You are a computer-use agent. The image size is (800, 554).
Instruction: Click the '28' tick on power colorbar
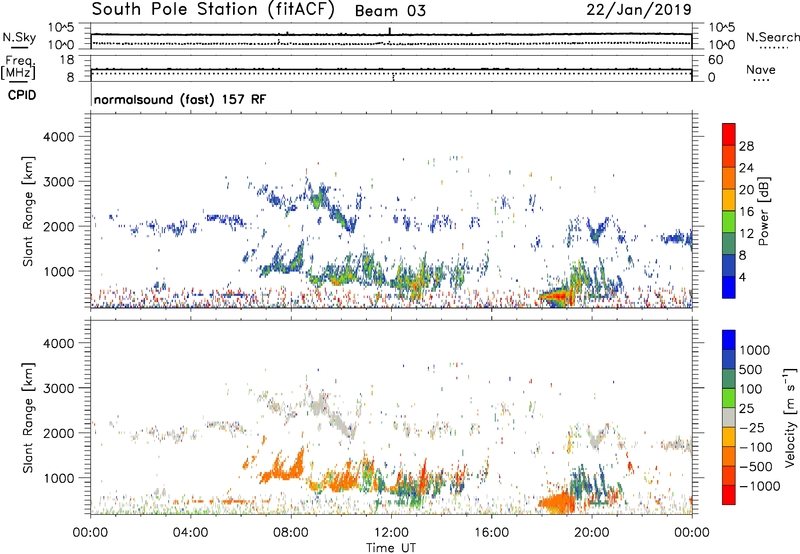tap(746, 146)
